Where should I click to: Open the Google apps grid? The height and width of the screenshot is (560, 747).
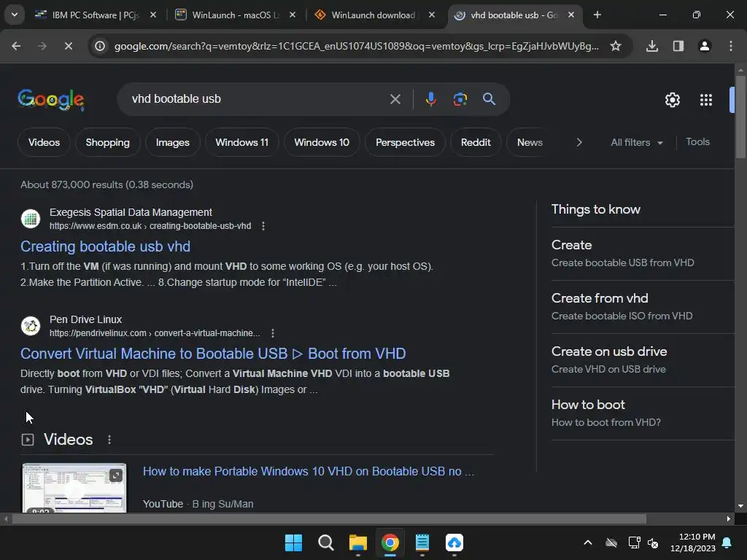point(705,100)
